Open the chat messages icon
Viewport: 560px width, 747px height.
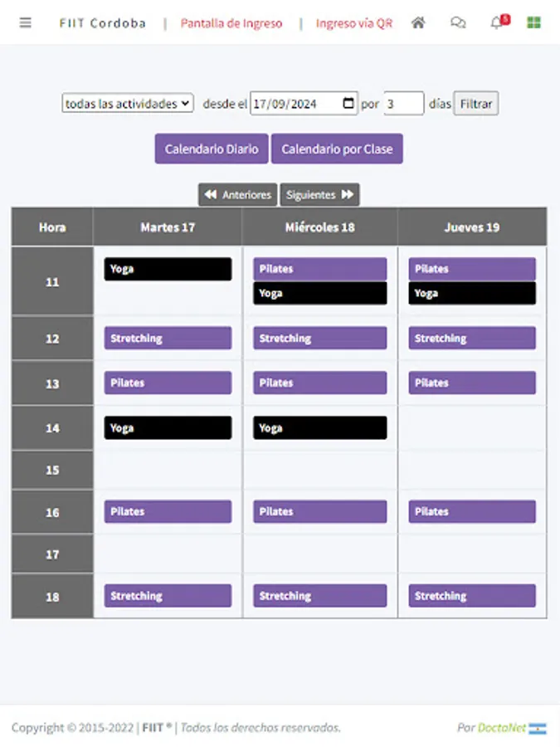point(458,22)
